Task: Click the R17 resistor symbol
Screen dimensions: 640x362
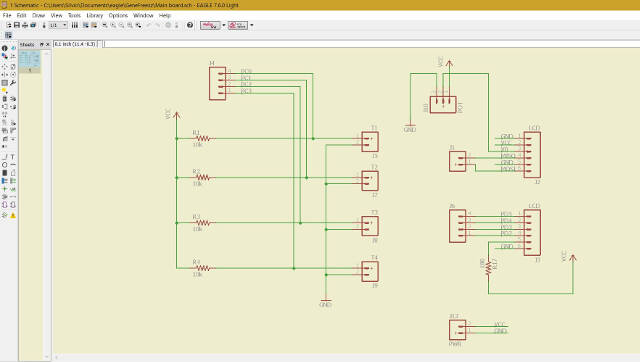Action: [x=489, y=268]
